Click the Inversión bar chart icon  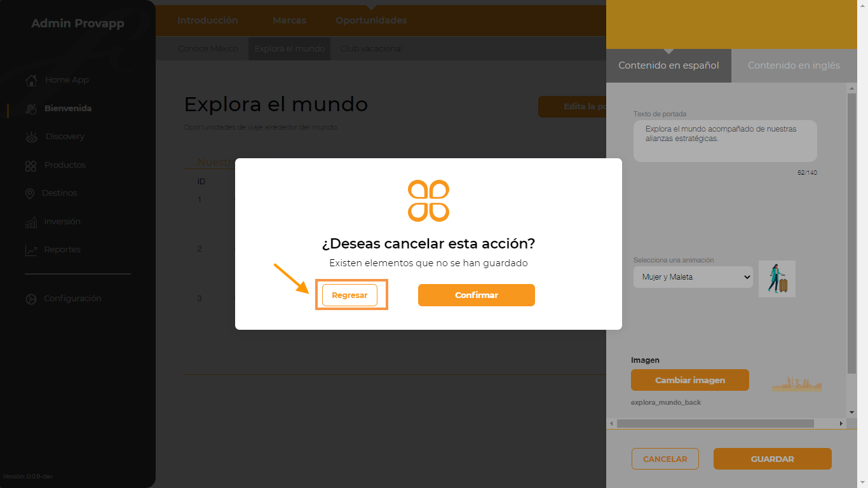(31, 222)
